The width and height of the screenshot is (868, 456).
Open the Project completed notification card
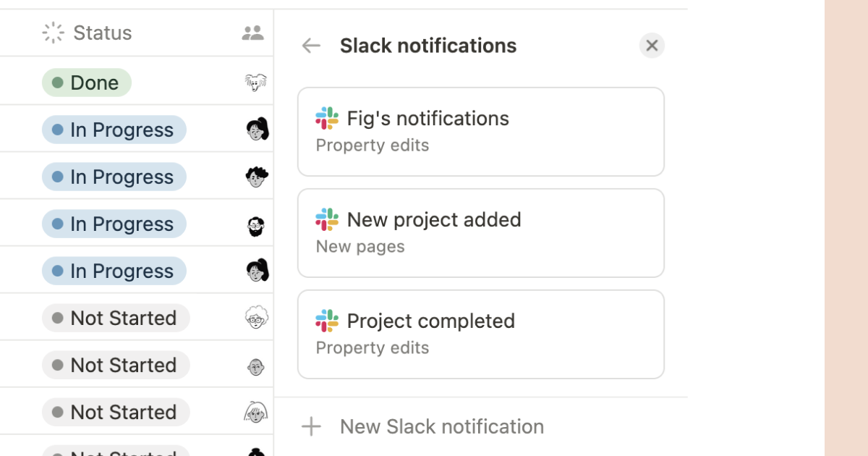(480, 334)
